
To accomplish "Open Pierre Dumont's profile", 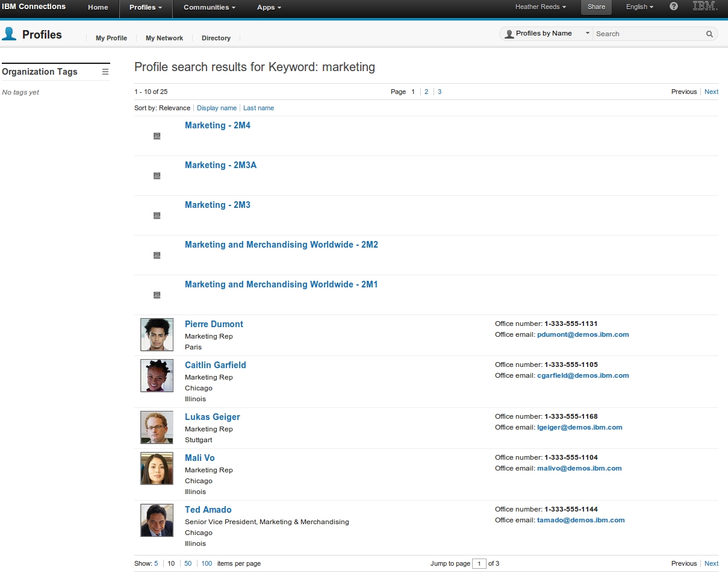I will point(214,324).
